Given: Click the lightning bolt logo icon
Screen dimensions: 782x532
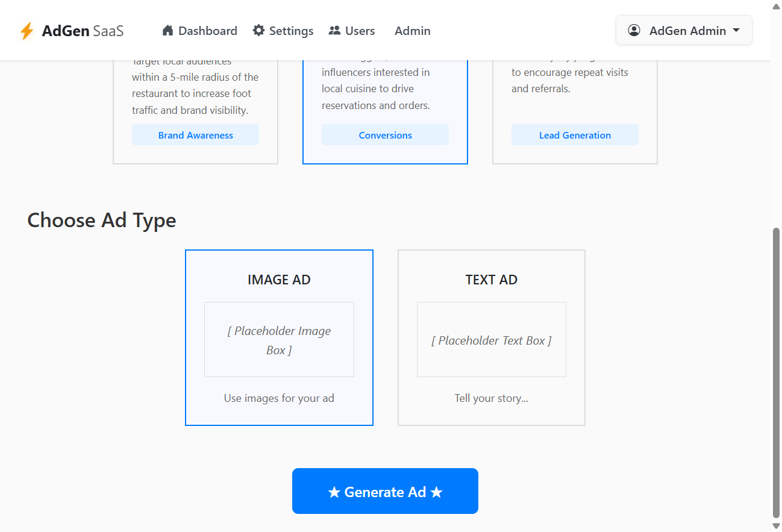Looking at the screenshot, I should (27, 31).
